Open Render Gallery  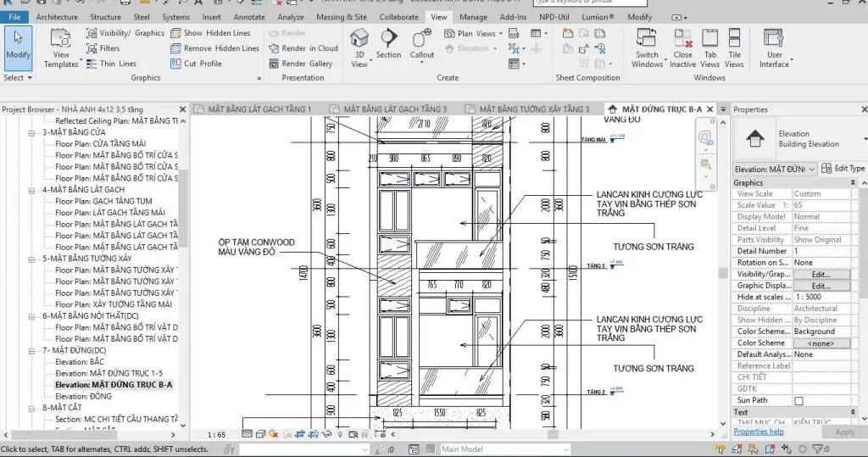[x=301, y=63]
